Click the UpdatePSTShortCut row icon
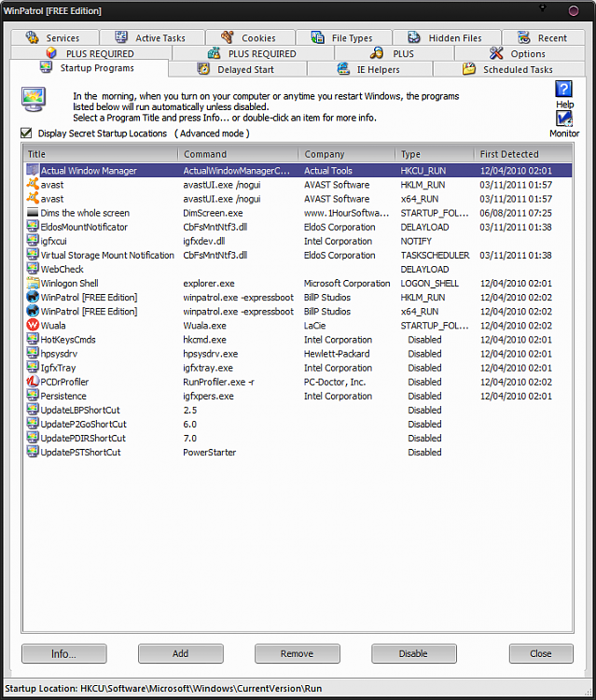The image size is (596, 700). 33,452
